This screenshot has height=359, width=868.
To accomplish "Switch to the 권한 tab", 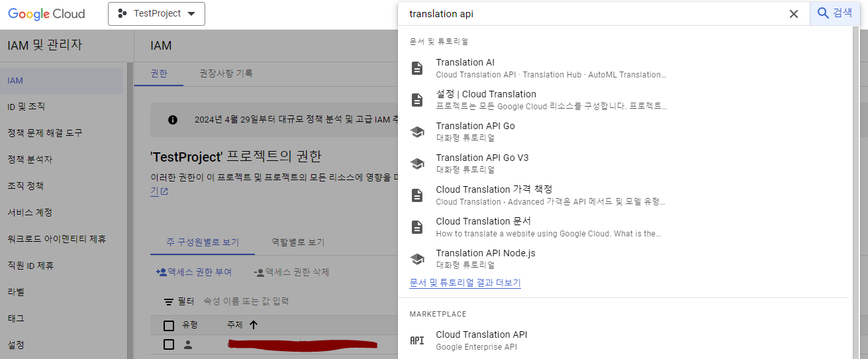I will coord(159,74).
